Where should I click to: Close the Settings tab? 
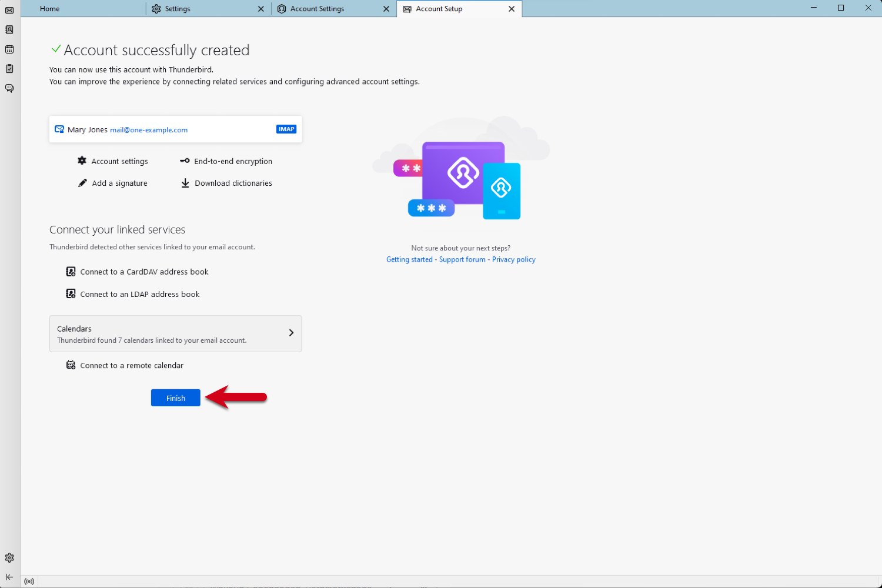(261, 9)
